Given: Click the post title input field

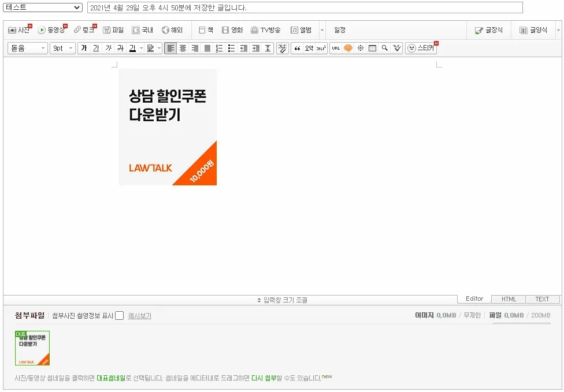Looking at the screenshot, I should 305,8.
